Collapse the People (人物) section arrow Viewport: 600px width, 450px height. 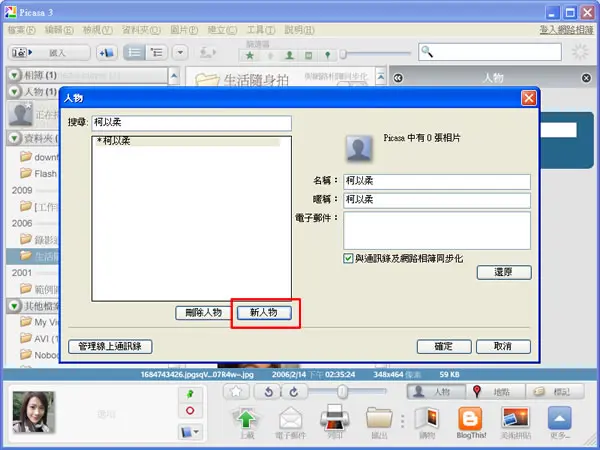tap(14, 92)
